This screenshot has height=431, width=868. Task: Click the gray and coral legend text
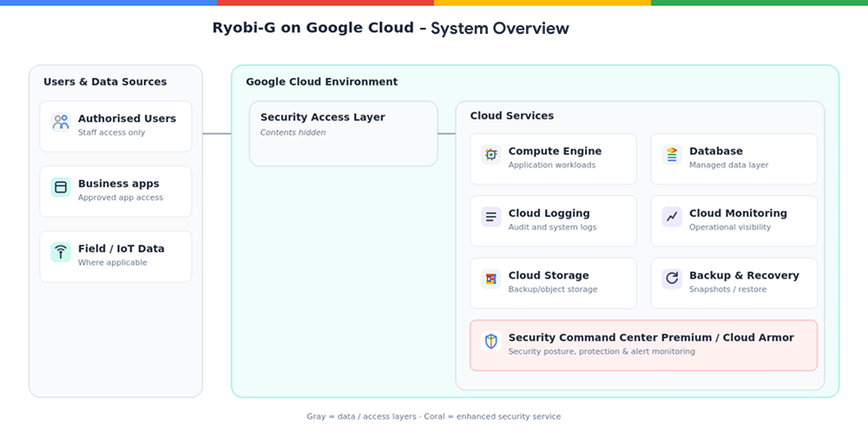[x=433, y=416]
